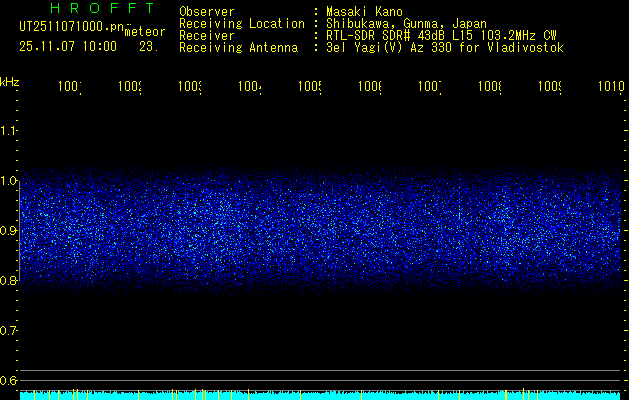Click the kHz axis unit label

[x=9, y=80]
